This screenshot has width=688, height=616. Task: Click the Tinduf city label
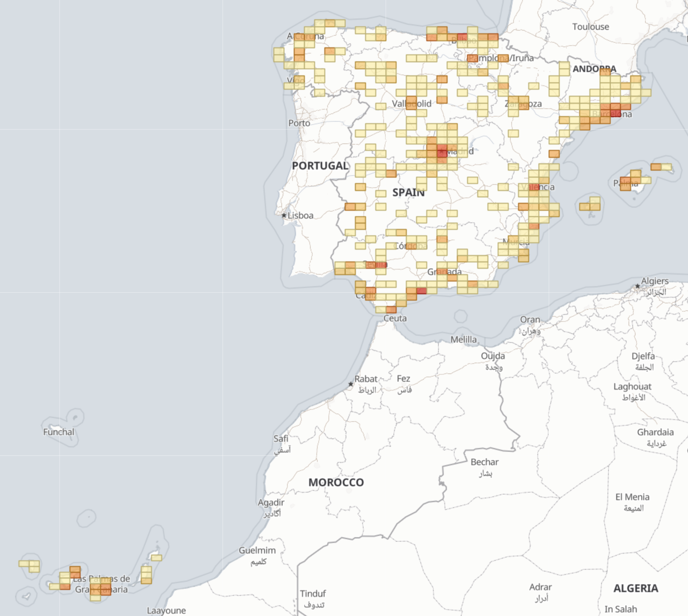(313, 593)
